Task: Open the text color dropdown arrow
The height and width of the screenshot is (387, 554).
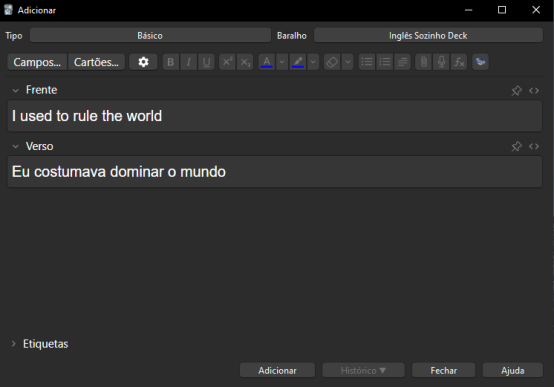Action: point(282,62)
